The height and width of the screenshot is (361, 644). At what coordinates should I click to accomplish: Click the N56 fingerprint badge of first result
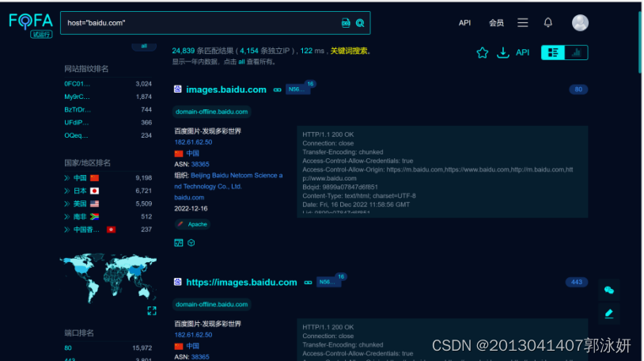tap(297, 89)
